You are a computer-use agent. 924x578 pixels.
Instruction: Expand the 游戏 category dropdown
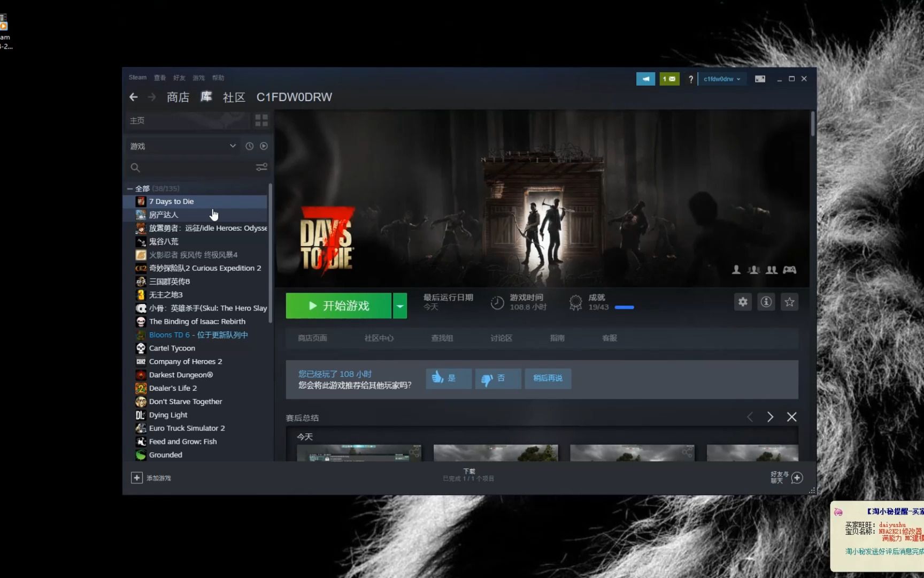point(233,146)
